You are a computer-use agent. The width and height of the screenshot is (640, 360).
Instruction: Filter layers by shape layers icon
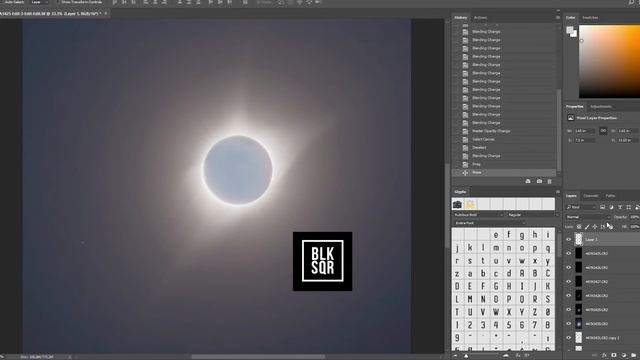pyautogui.click(x=629, y=207)
